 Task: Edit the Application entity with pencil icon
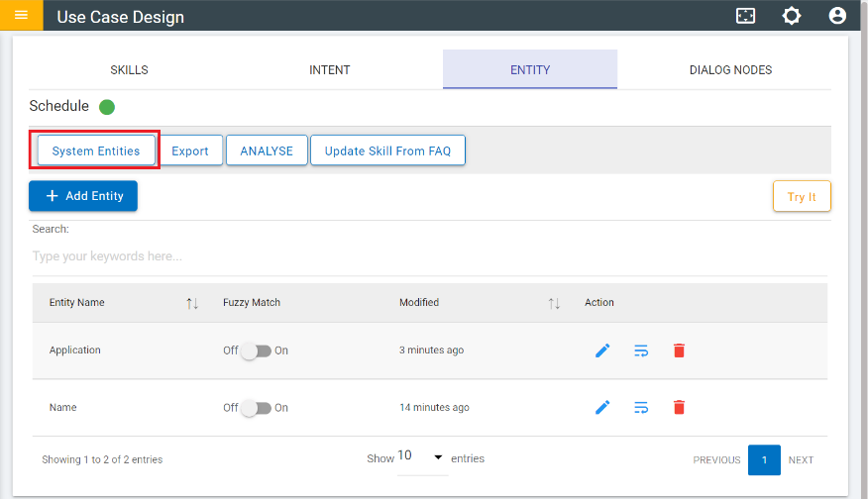[x=602, y=350]
